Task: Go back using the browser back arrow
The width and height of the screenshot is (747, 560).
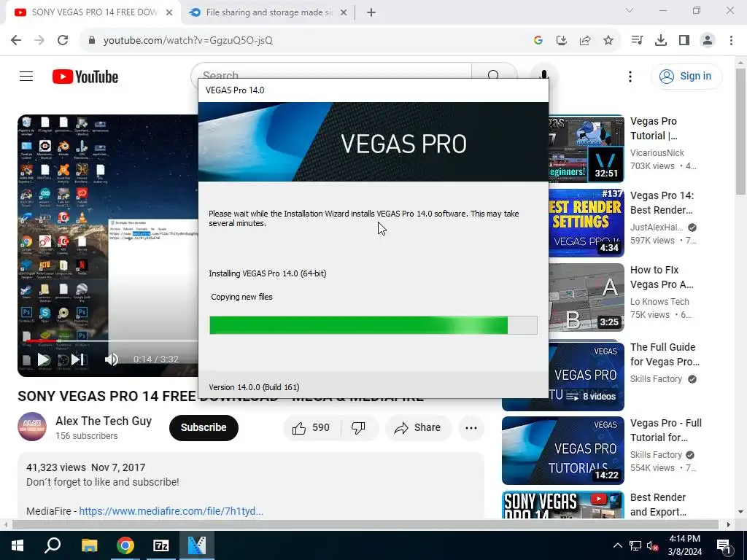Action: pyautogui.click(x=16, y=41)
